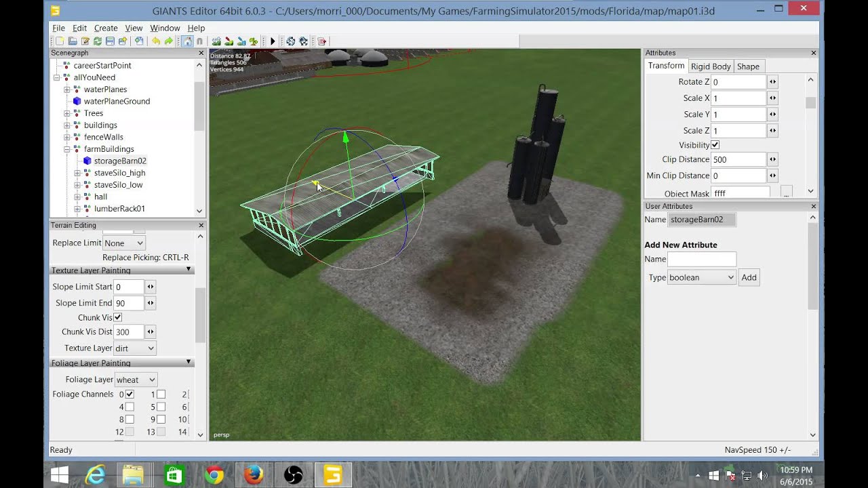Image resolution: width=868 pixels, height=488 pixels.
Task: Click the red script document toolbar icon
Action: [x=321, y=41]
